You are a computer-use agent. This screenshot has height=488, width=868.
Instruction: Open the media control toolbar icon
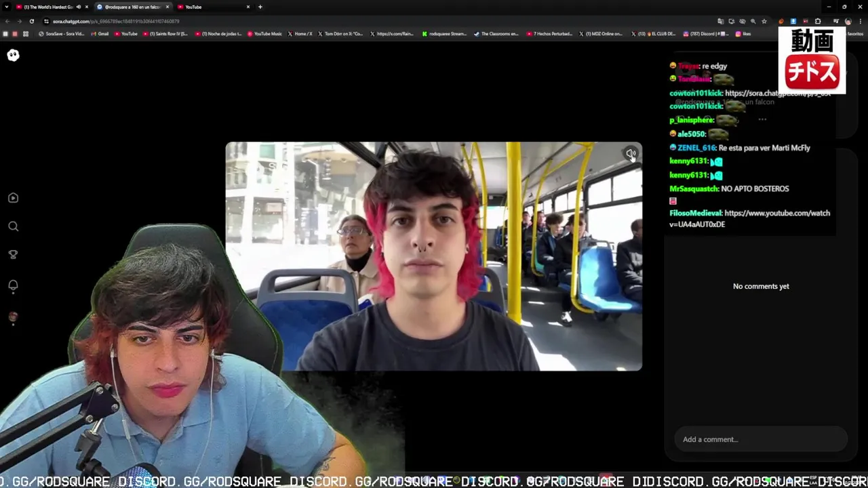click(x=836, y=21)
